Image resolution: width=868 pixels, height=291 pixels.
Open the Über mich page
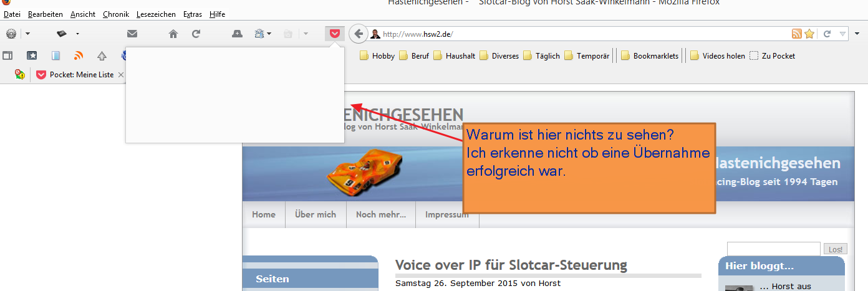pyautogui.click(x=316, y=214)
